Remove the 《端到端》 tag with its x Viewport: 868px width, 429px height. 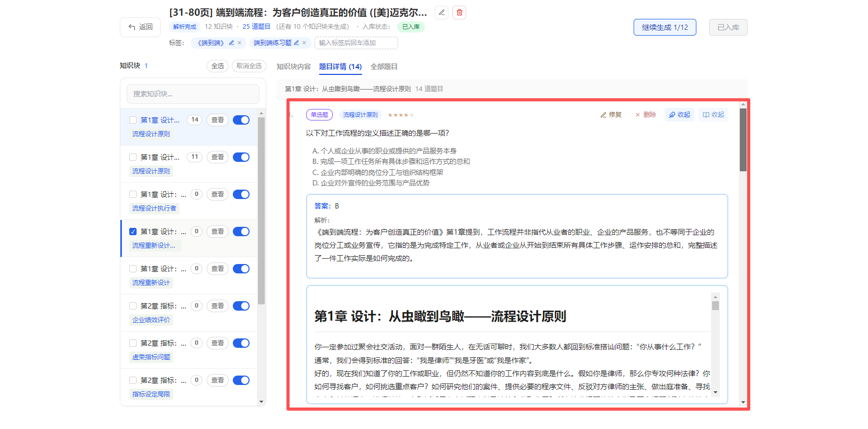pyautogui.click(x=240, y=43)
